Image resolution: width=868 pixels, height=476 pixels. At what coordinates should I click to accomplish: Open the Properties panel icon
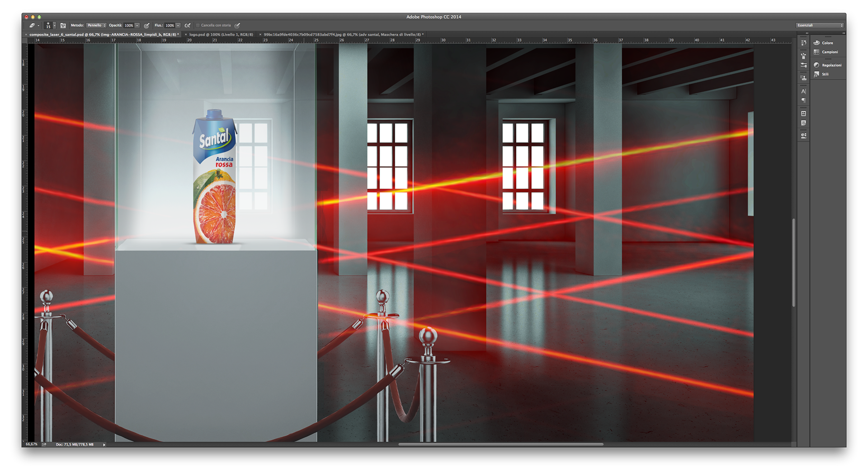[x=803, y=114]
